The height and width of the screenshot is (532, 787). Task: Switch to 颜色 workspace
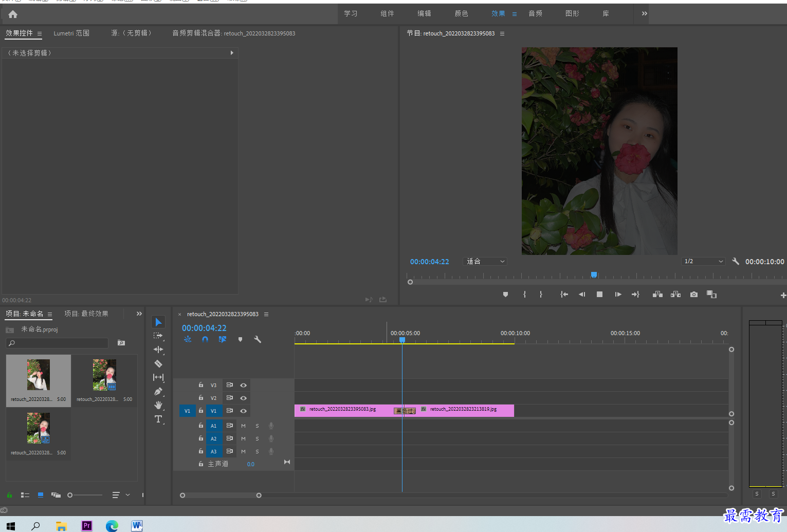coord(462,14)
